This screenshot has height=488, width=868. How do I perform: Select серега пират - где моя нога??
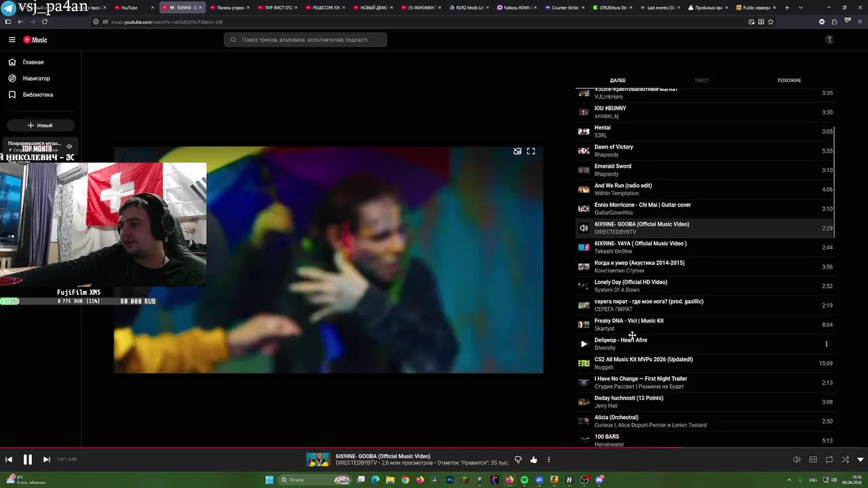705,306
